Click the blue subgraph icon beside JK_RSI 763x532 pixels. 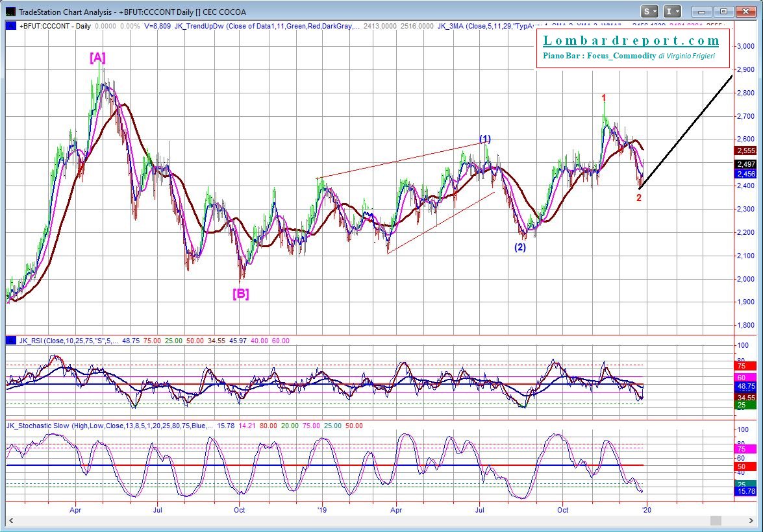[10, 341]
